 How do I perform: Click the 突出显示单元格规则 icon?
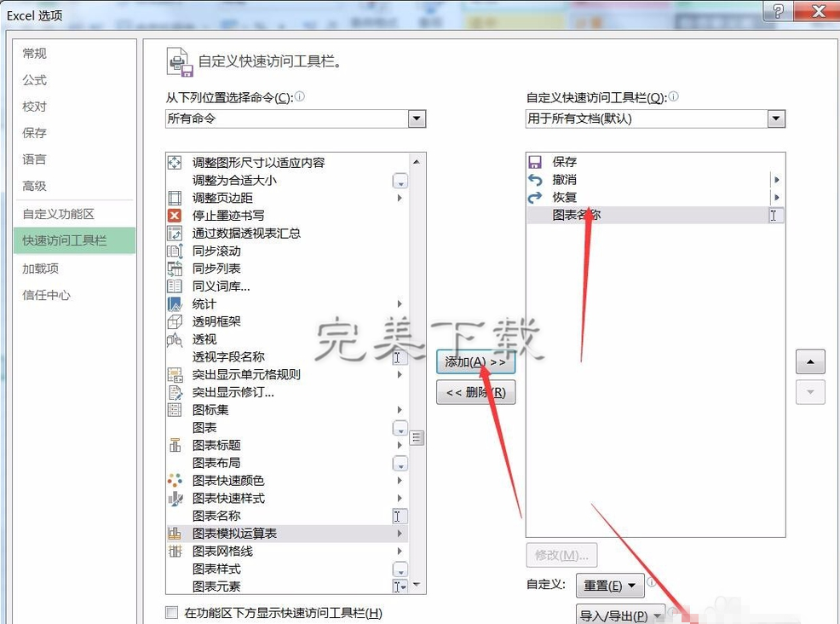[175, 375]
